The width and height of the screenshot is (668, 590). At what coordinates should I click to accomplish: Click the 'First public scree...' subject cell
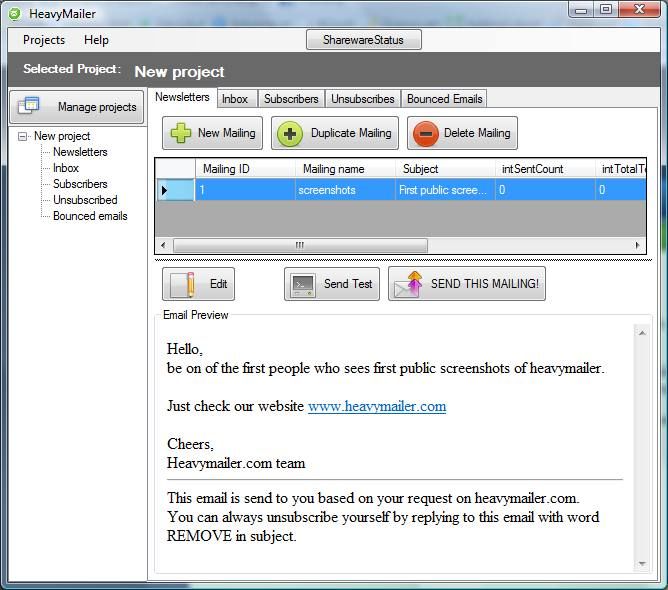445,190
